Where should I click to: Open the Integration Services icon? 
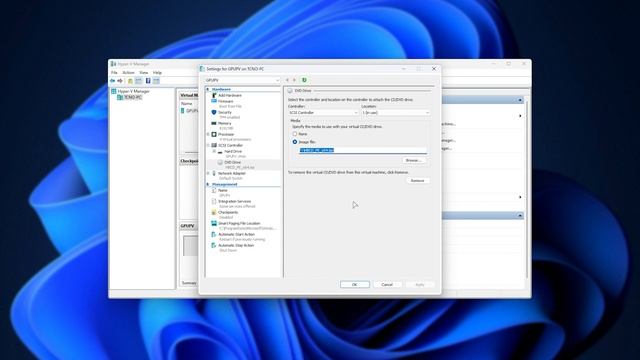[x=214, y=201]
